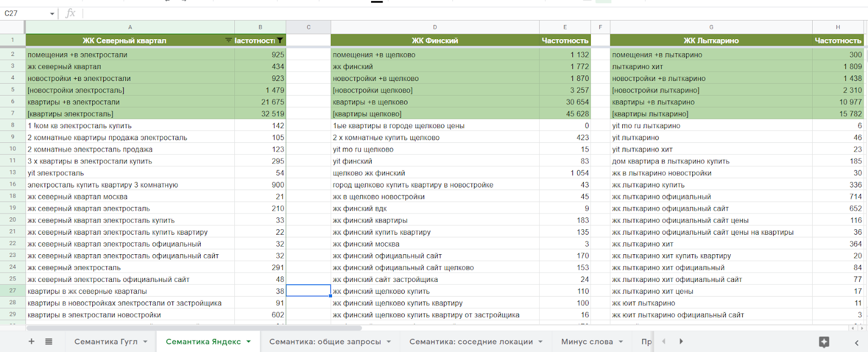Select column G header

[711, 27]
